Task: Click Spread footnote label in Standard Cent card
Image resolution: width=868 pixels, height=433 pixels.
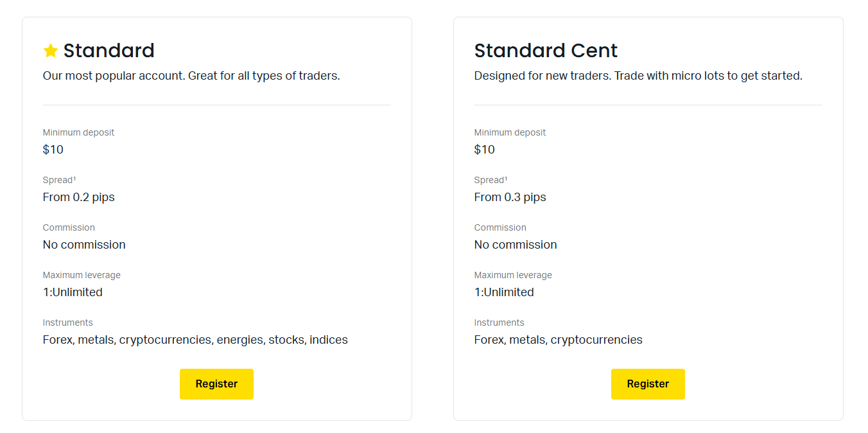Action: coord(491,180)
